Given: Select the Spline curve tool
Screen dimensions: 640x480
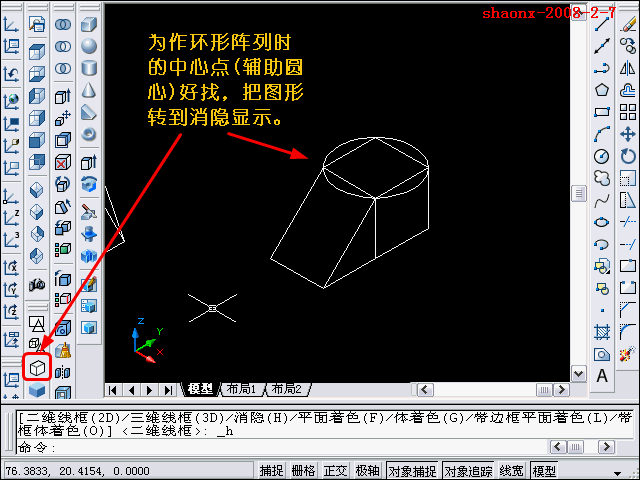Looking at the screenshot, I should [x=602, y=201].
